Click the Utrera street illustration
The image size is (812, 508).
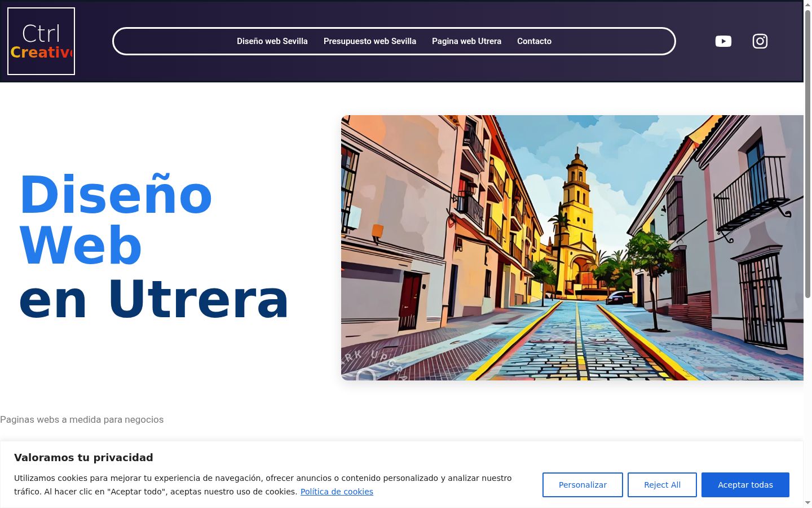pyautogui.click(x=572, y=248)
